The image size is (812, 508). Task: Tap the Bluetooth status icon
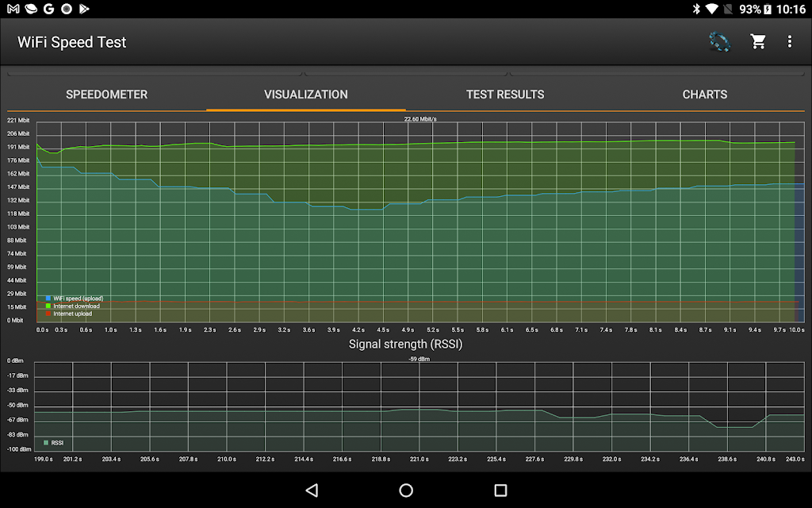coord(696,9)
